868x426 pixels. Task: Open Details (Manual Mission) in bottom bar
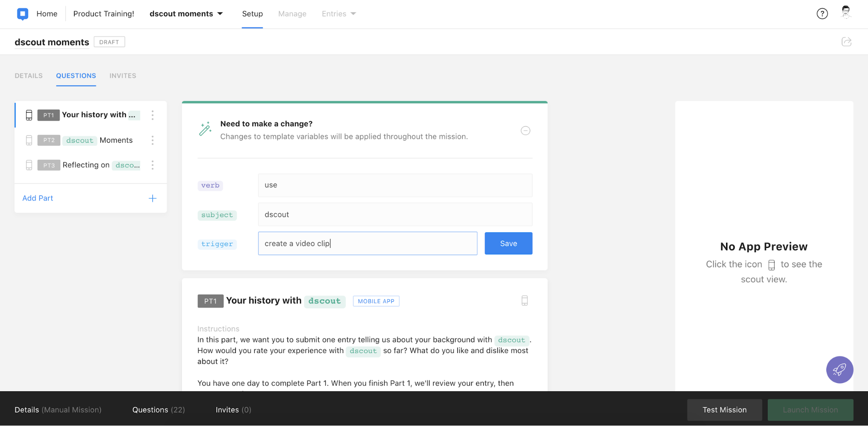click(x=58, y=409)
